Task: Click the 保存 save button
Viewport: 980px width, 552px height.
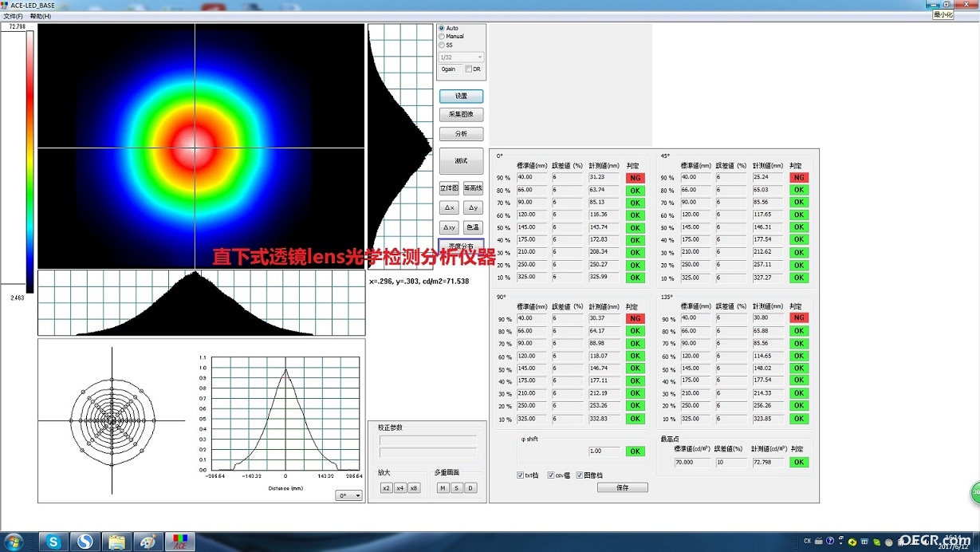Action: coord(622,487)
